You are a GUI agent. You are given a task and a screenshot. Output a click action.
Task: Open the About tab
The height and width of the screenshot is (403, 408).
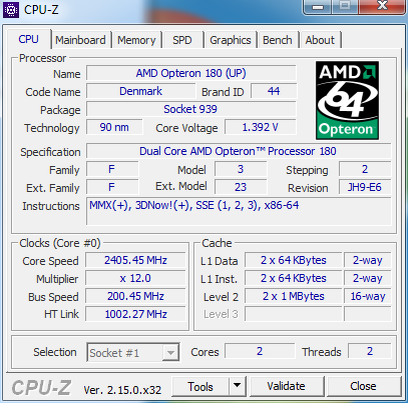[320, 40]
